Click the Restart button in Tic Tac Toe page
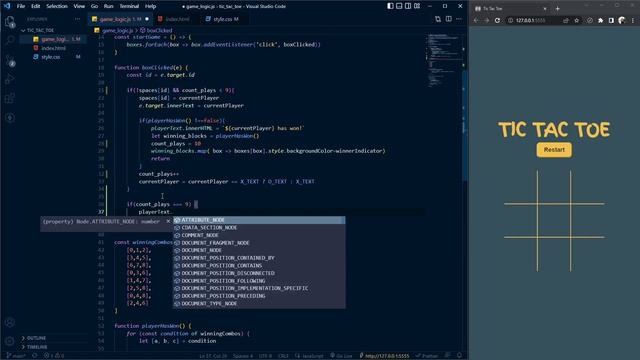 coord(554,150)
